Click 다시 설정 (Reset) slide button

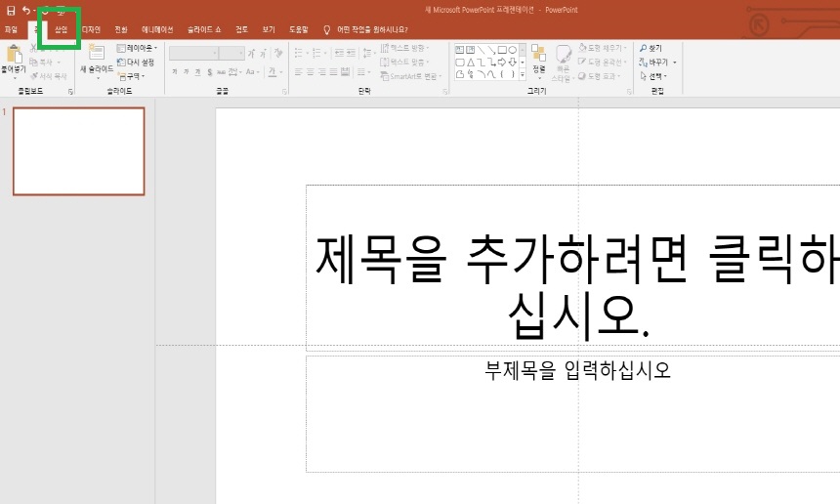click(136, 63)
